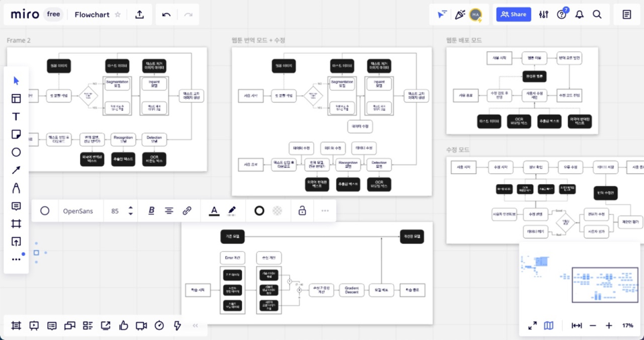Open the Voting thumbs-up tool
Screen dimensions: 644x340
[123, 325]
